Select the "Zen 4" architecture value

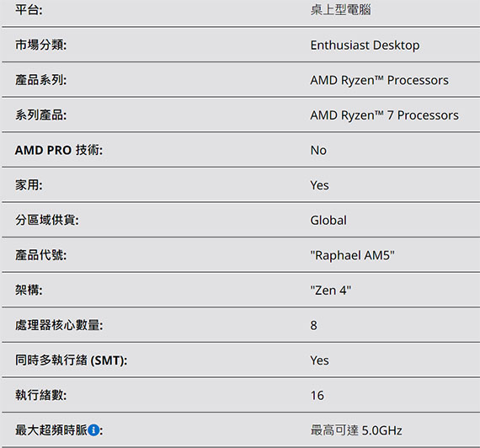pos(331,291)
